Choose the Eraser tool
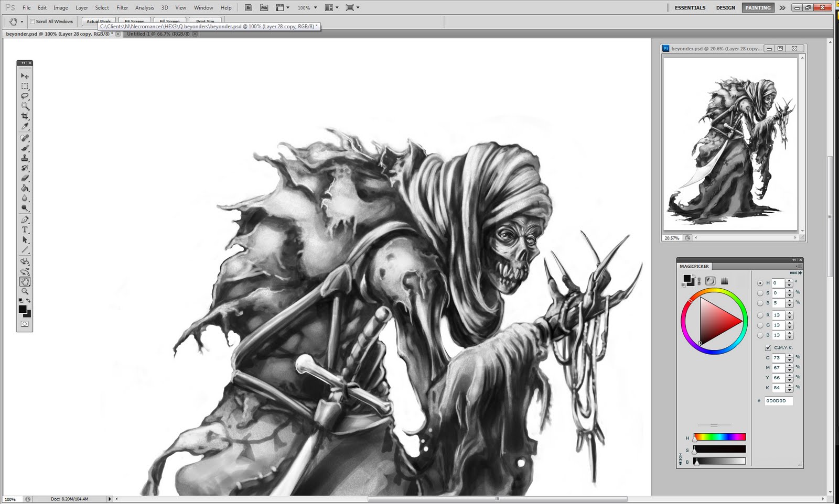 click(25, 178)
